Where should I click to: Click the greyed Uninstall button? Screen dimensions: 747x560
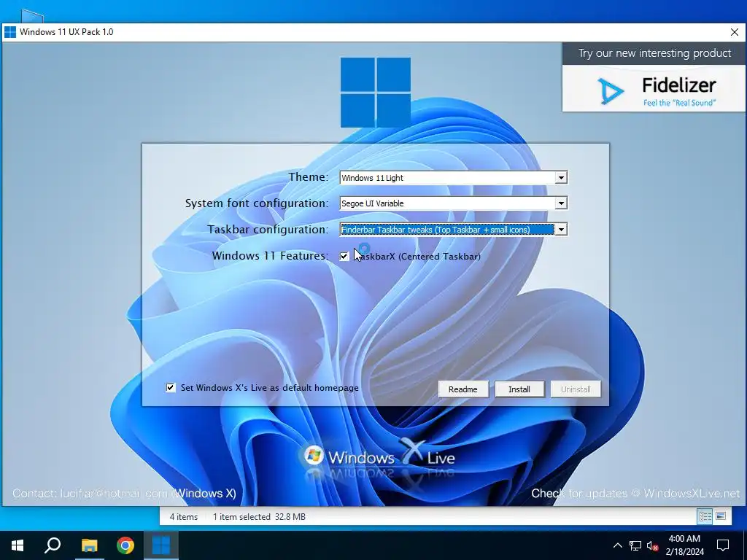point(576,389)
